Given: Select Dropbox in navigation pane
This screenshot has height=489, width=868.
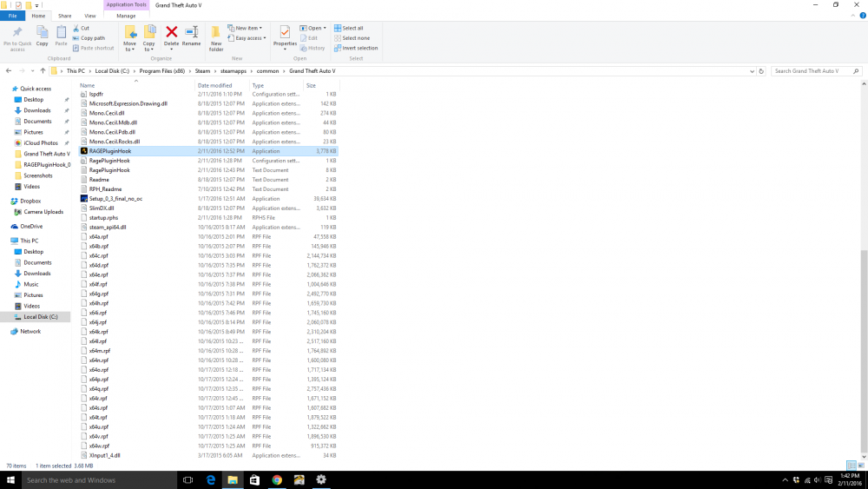Looking at the screenshot, I should (x=30, y=201).
